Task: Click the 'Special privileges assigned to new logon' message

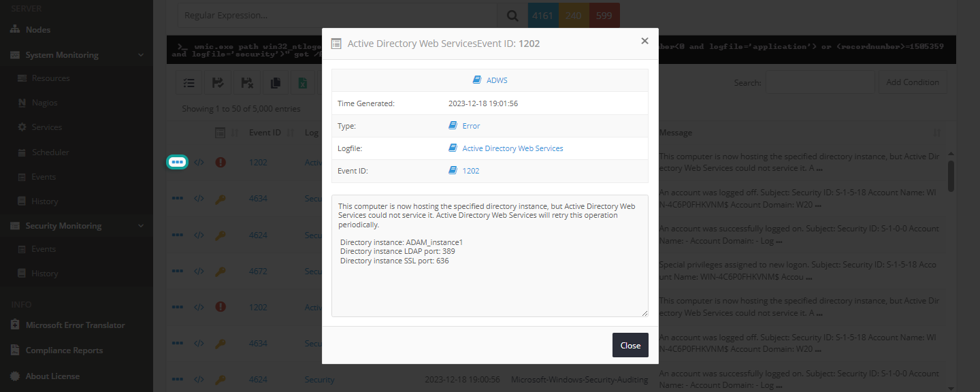Action: pos(799,271)
